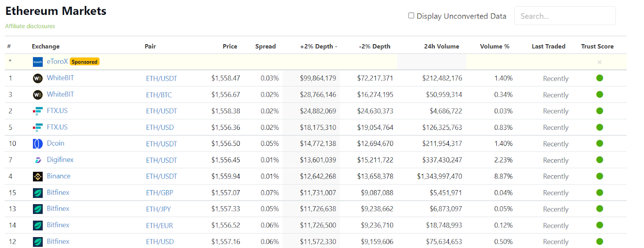This screenshot has height=248, width=644.
Task: Sort by the # rank column header
Action: point(9,46)
